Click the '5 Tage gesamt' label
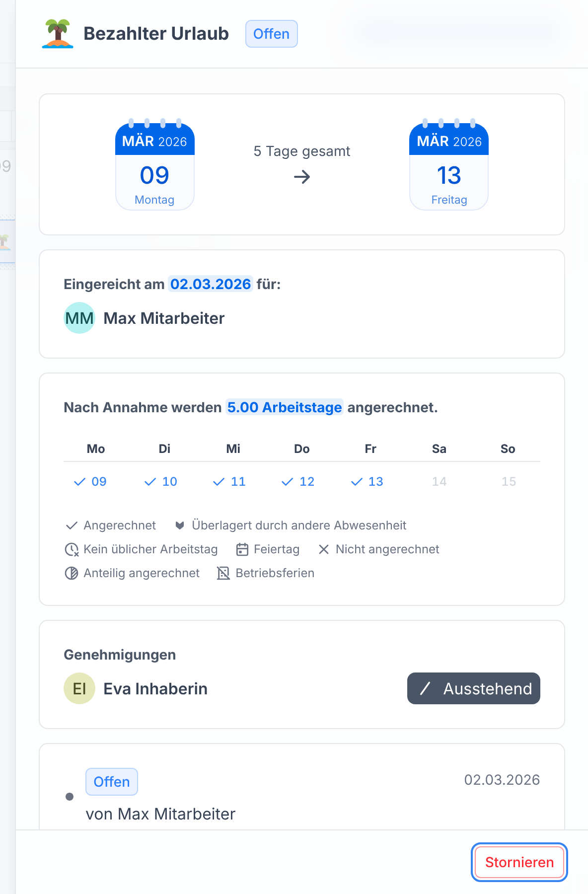 (302, 151)
